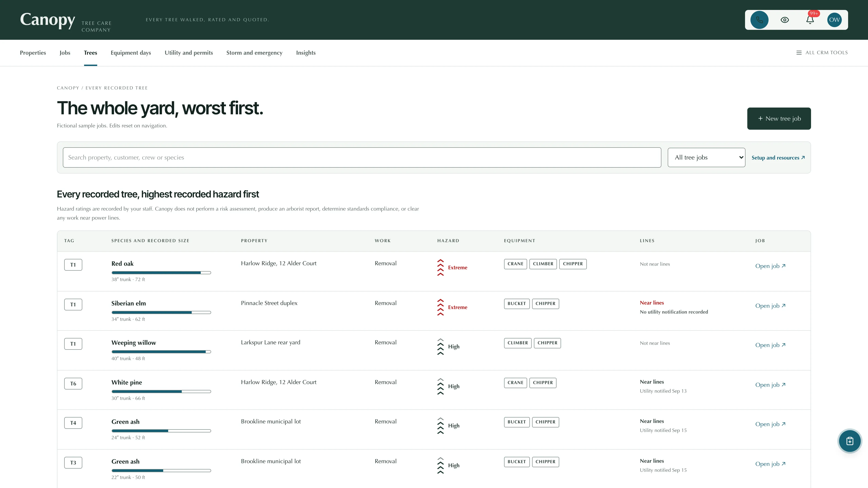The width and height of the screenshot is (868, 488).
Task: Open the OW user avatar menu
Action: point(834,20)
